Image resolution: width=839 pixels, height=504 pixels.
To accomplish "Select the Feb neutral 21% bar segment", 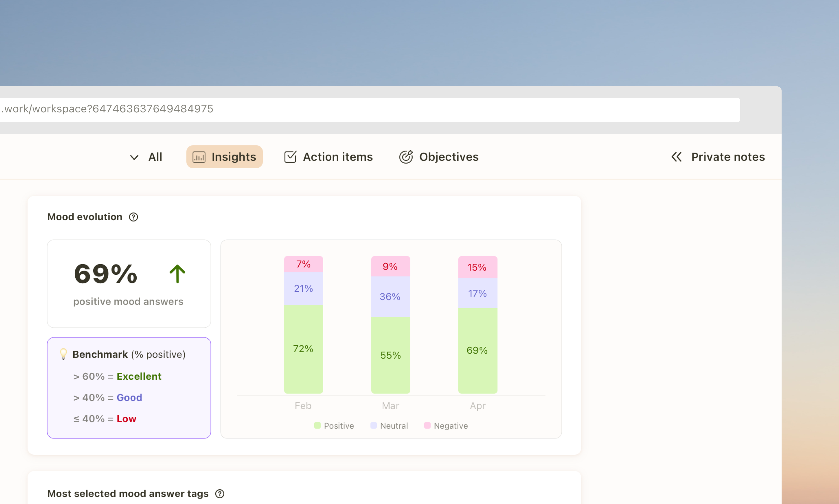I will (x=303, y=288).
